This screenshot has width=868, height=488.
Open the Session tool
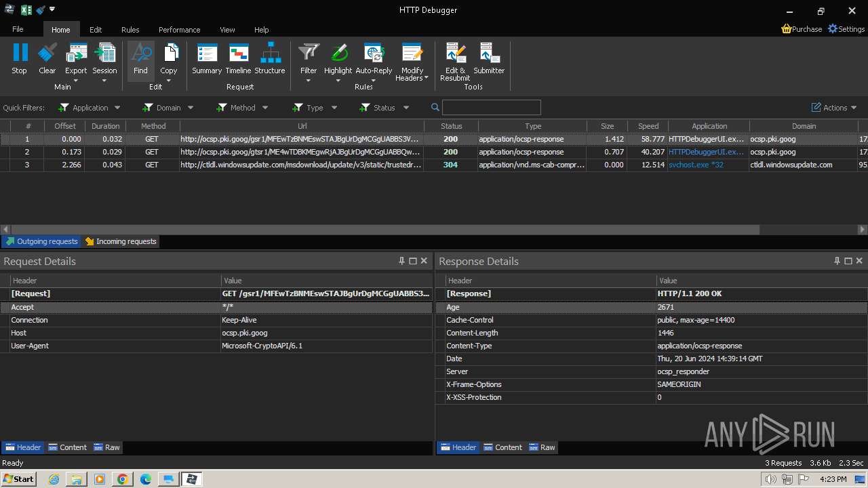click(104, 58)
